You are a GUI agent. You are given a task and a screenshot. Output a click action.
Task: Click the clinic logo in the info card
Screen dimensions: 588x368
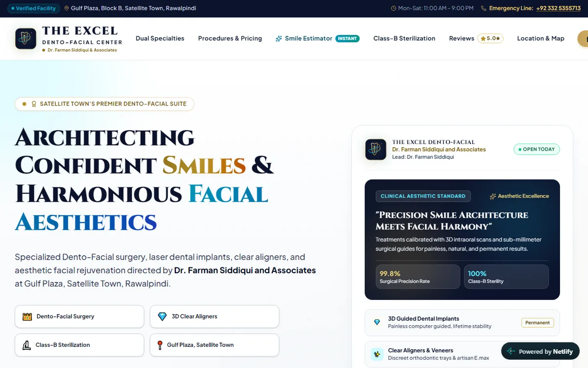[376, 150]
